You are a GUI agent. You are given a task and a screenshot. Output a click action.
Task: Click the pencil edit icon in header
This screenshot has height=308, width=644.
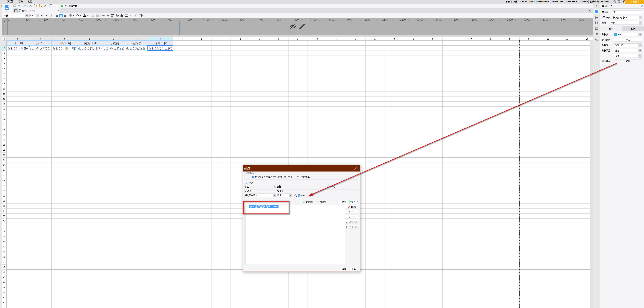pos(302,26)
